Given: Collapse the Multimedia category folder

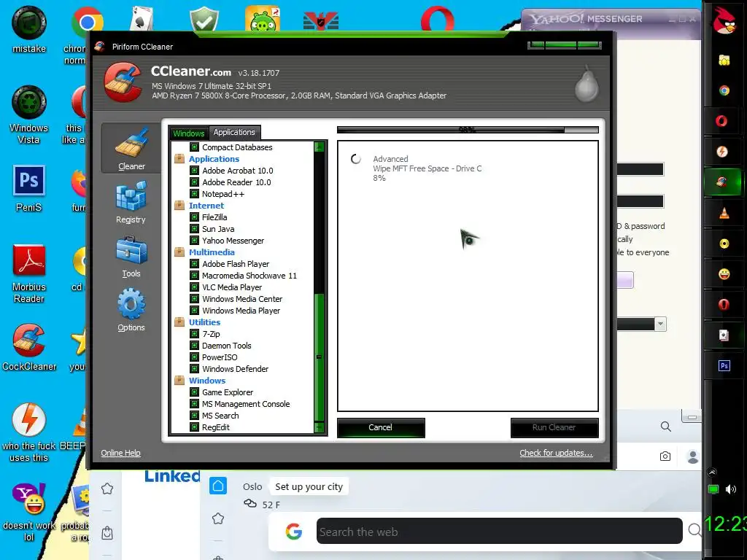Looking at the screenshot, I should [179, 252].
